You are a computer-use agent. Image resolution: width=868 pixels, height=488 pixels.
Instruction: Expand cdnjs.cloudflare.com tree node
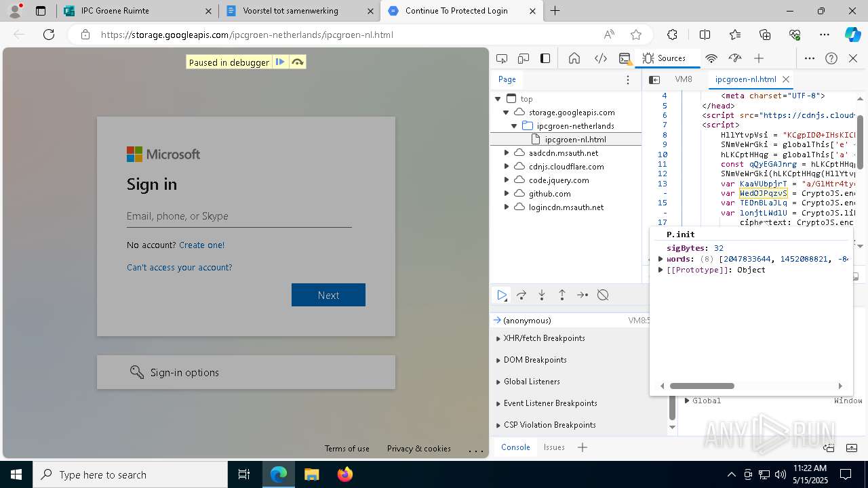[506, 167]
